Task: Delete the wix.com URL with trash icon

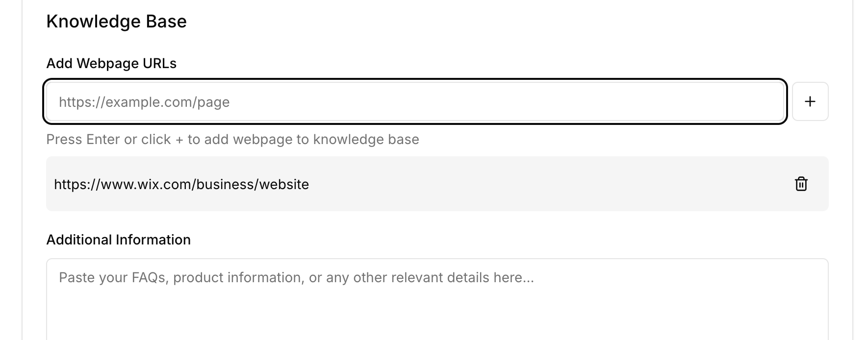Action: 801,184
